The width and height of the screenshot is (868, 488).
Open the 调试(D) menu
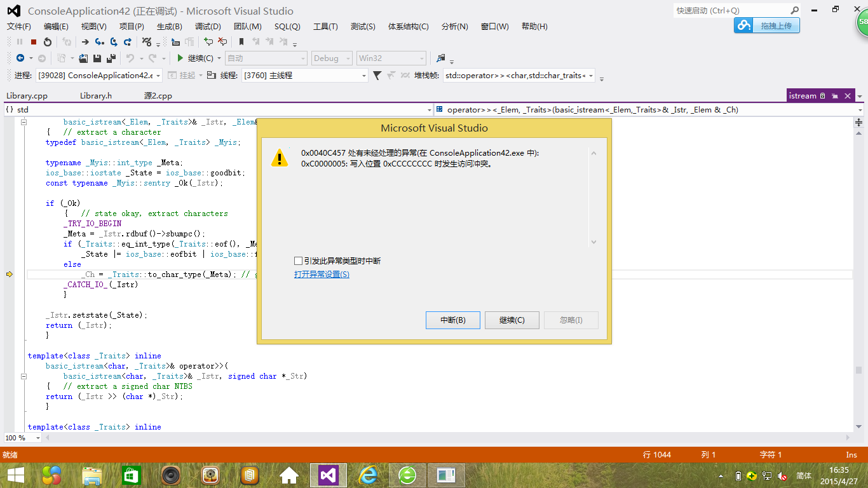point(208,27)
